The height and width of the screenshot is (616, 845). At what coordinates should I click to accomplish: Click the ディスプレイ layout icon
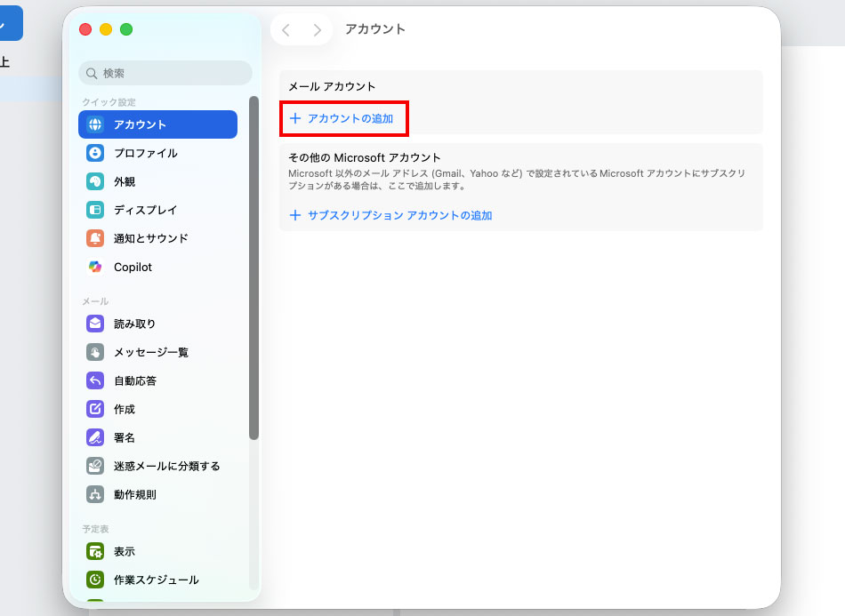95,210
